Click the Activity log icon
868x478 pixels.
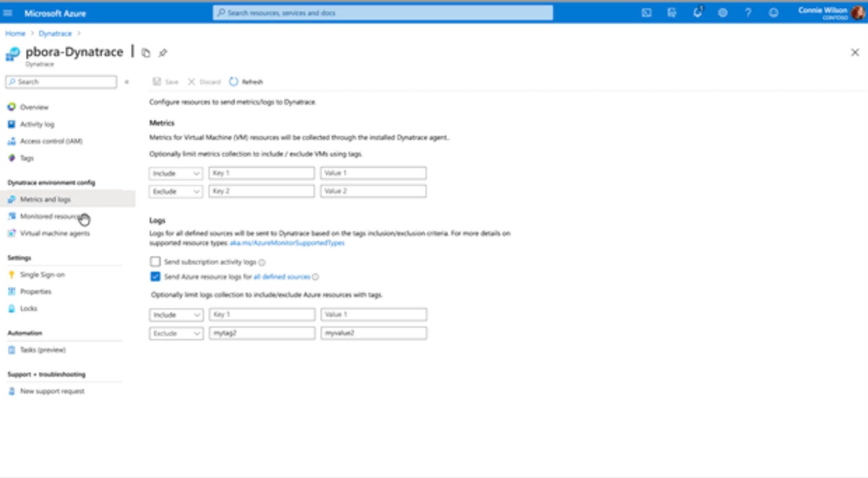pyautogui.click(x=12, y=124)
